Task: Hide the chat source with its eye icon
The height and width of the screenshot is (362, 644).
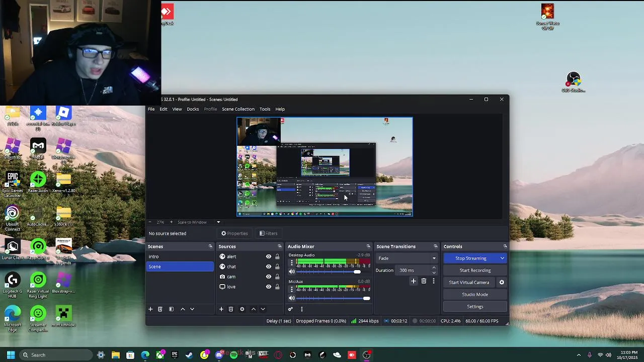Action: (x=269, y=266)
